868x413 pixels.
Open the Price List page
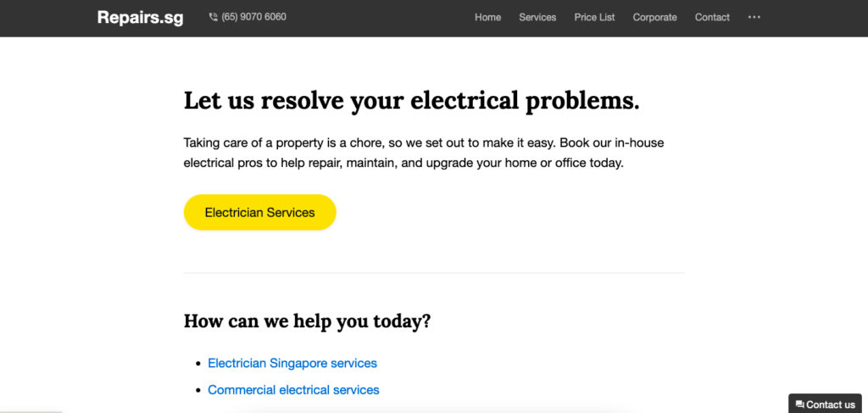(594, 17)
